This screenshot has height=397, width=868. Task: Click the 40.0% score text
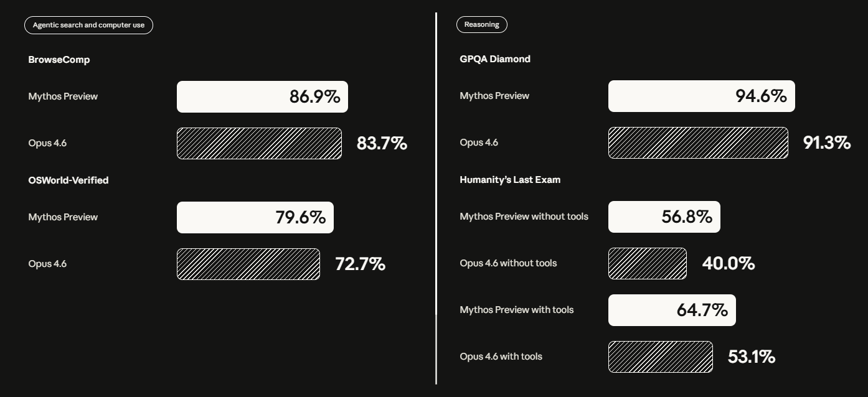coord(728,263)
